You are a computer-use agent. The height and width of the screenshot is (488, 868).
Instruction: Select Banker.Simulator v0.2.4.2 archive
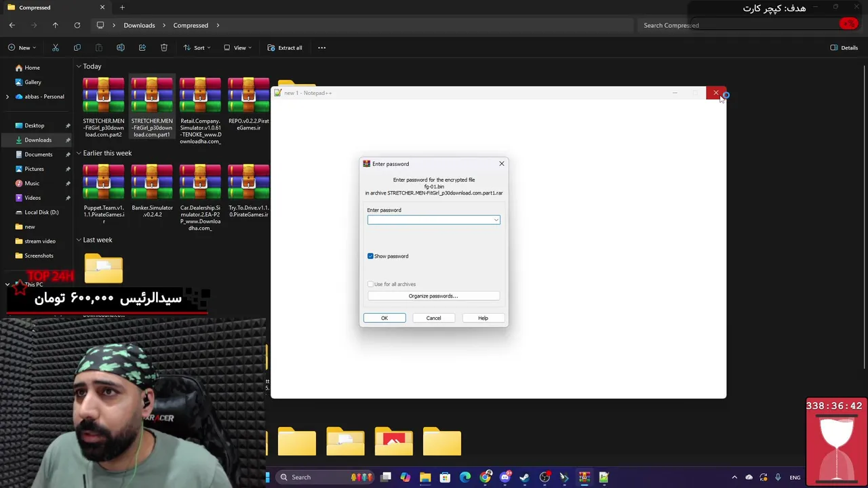pos(152,191)
